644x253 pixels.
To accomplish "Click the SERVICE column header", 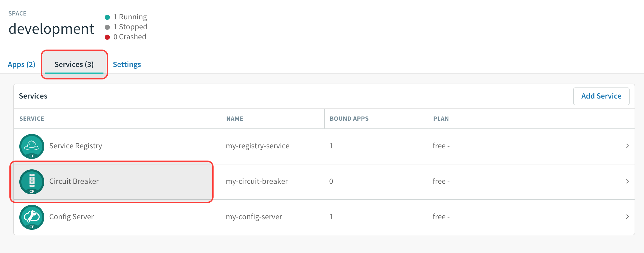I will 32,119.
